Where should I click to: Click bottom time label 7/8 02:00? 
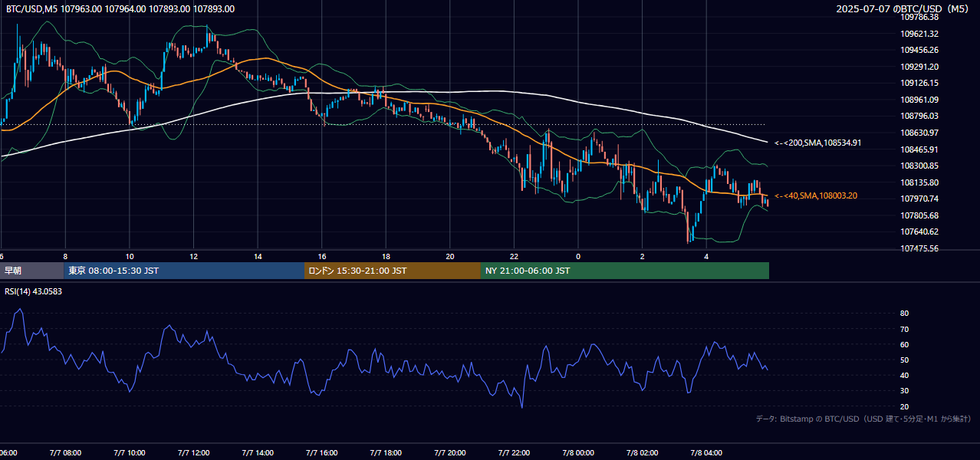click(643, 453)
